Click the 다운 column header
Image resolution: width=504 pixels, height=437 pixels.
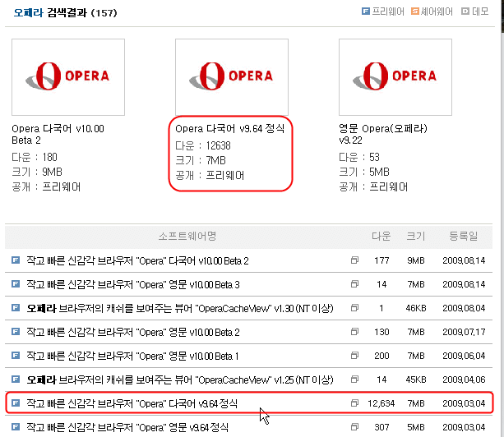click(381, 237)
